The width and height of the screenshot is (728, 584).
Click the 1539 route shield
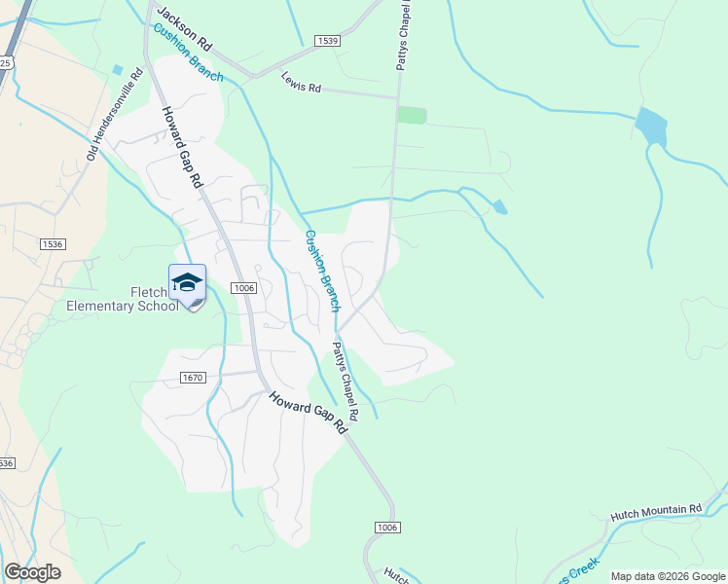click(x=327, y=41)
